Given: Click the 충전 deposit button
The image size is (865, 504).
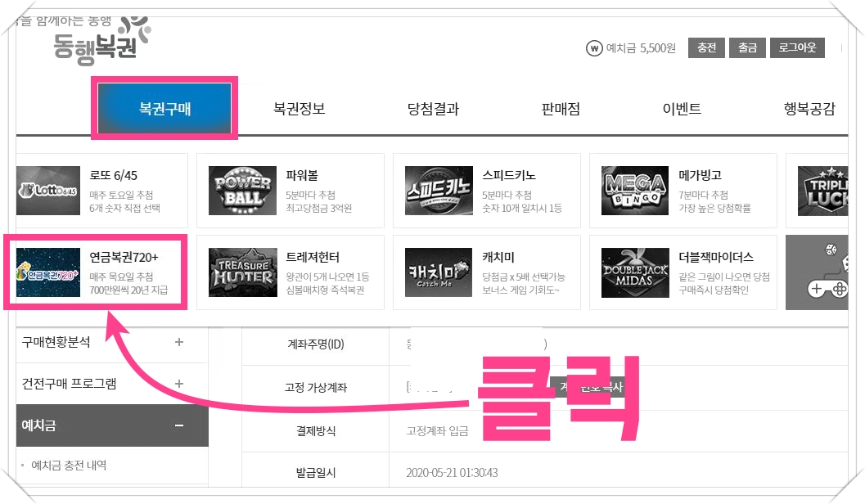Looking at the screenshot, I should pyautogui.click(x=707, y=48).
